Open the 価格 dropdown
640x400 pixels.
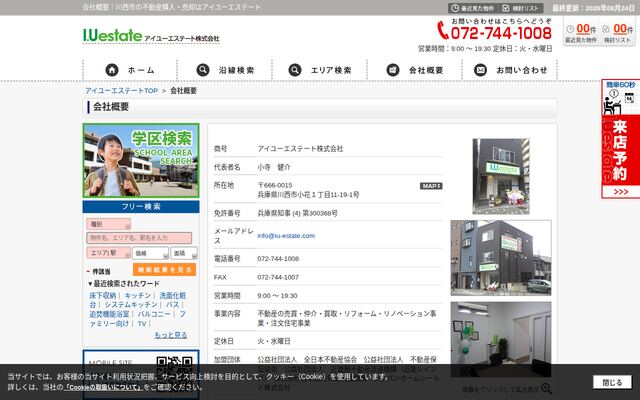[150, 253]
